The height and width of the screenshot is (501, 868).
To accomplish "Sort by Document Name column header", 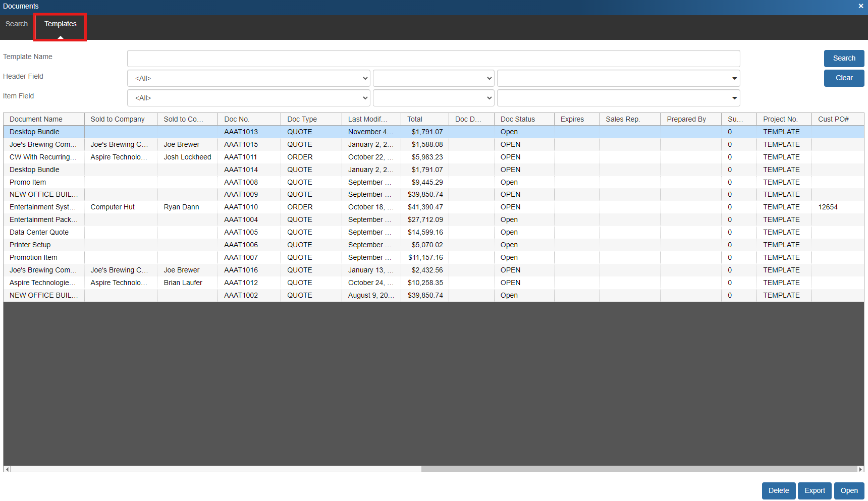I will [x=43, y=119].
